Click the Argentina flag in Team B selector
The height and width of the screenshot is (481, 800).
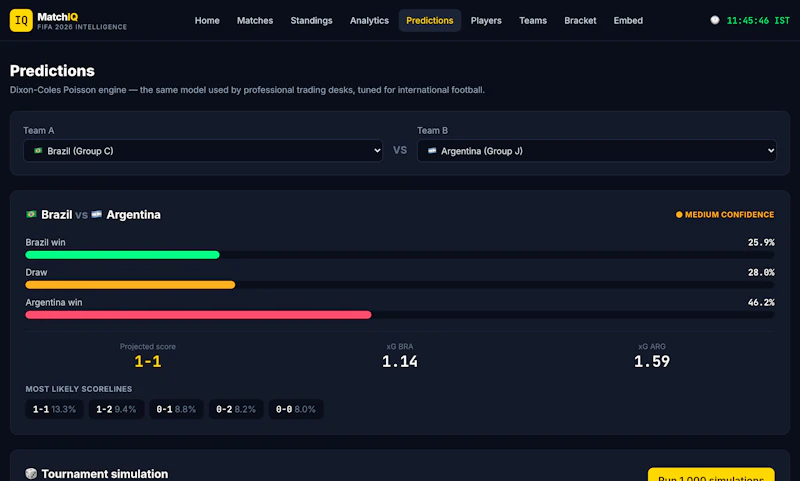point(432,150)
